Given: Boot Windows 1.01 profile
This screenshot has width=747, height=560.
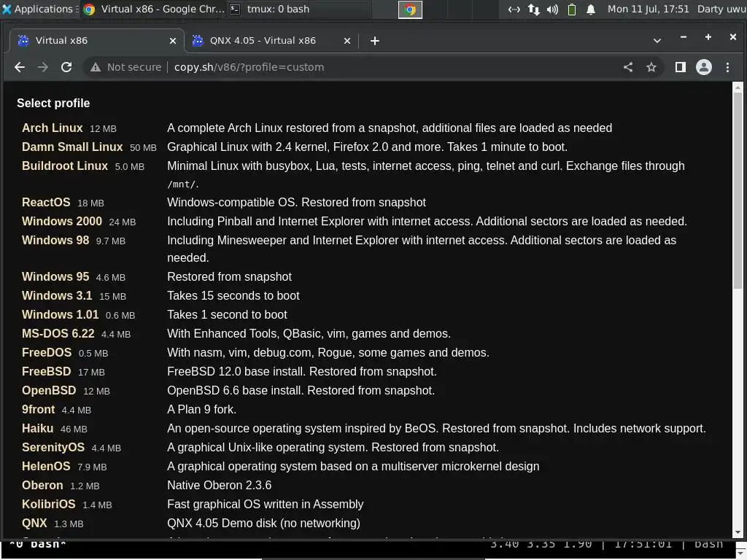Looking at the screenshot, I should coord(61,315).
